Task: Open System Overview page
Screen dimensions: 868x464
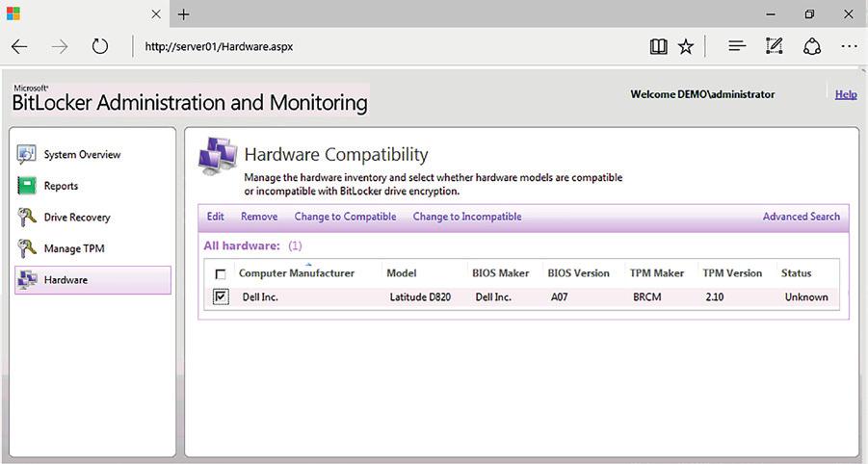Action: pyautogui.click(x=82, y=154)
